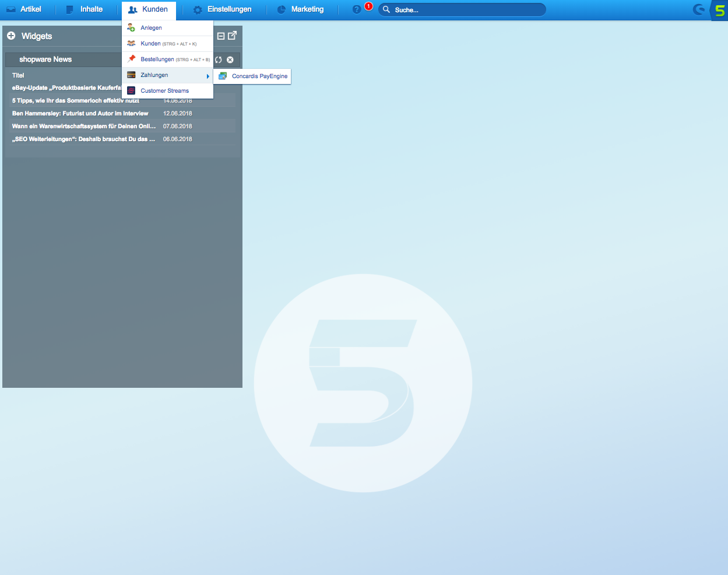The width and height of the screenshot is (728, 575).
Task: Select Customer Streams menu entry
Action: (x=164, y=91)
